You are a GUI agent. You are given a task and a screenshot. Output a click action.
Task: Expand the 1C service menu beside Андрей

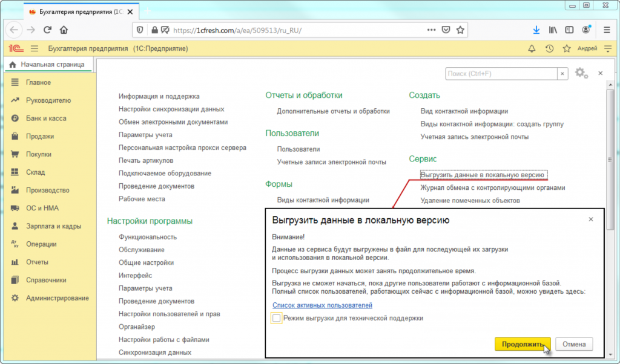607,48
